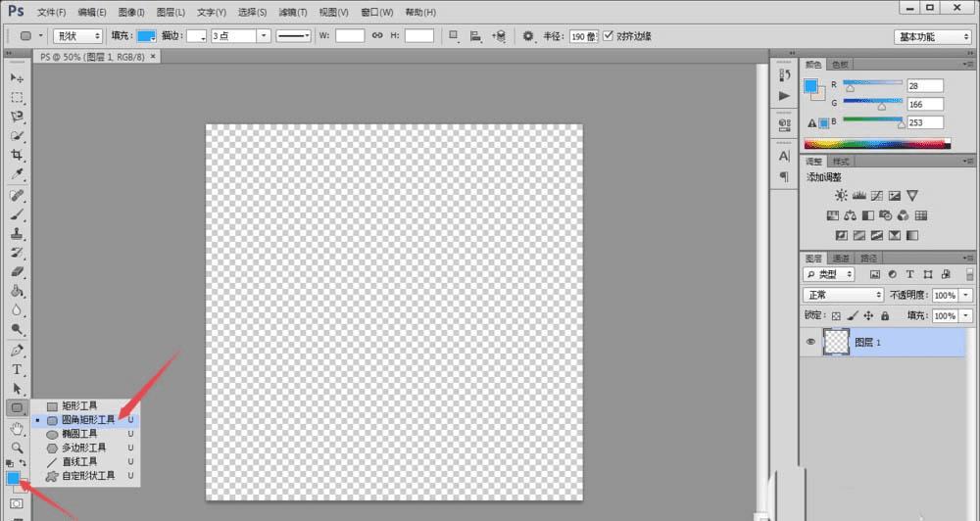Select the Lasso tool
The image size is (980, 521).
coord(17,117)
